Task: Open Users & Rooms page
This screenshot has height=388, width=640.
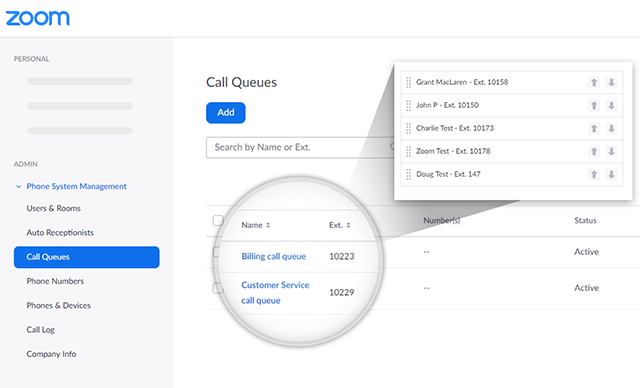Action: pyautogui.click(x=53, y=208)
